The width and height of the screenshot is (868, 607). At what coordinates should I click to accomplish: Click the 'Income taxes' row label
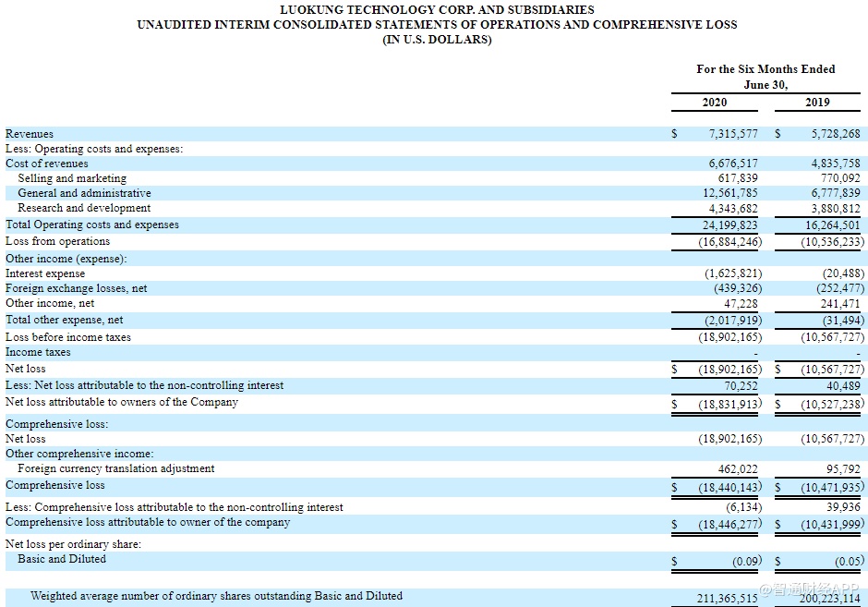(x=38, y=352)
